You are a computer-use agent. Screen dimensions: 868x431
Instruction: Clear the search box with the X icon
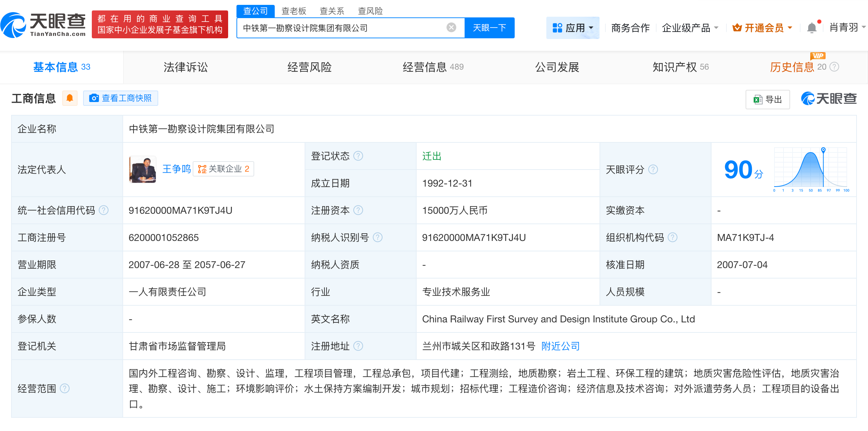point(451,27)
